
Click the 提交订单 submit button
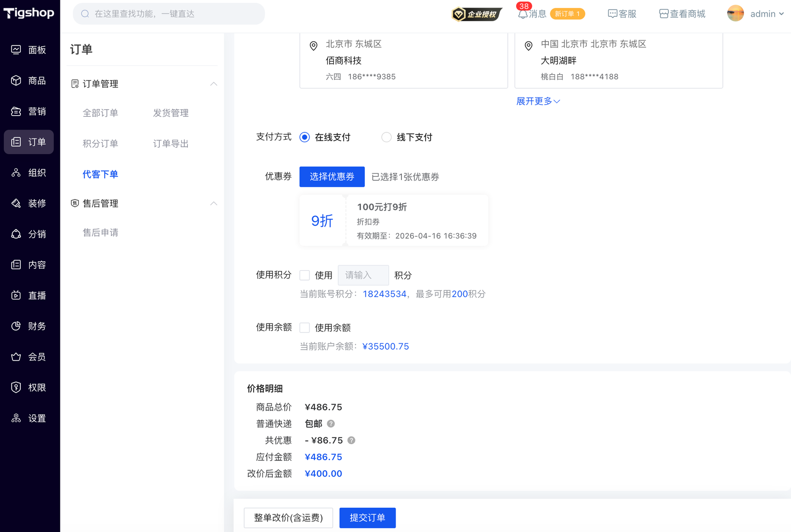point(367,518)
